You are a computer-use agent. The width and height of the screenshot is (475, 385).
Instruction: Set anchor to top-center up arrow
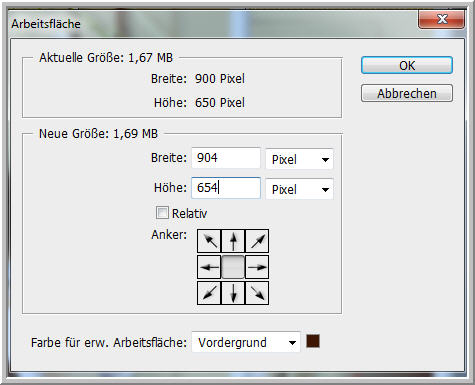tap(233, 241)
